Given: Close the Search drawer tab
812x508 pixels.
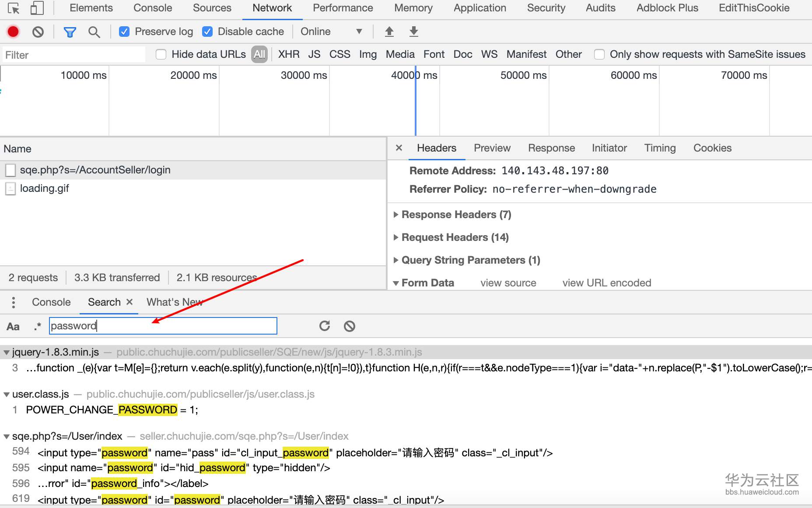Looking at the screenshot, I should point(129,302).
